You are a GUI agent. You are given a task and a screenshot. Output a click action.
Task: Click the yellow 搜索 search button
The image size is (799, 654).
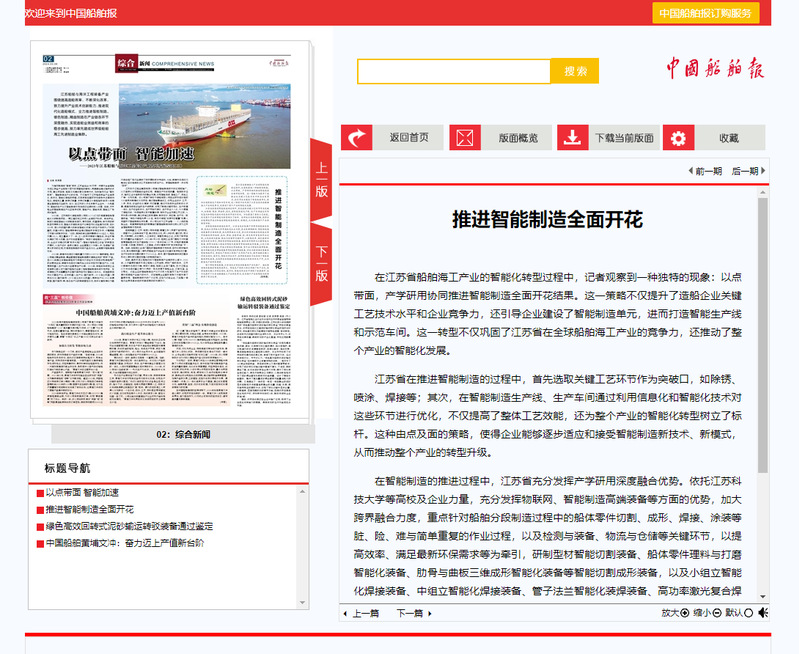pyautogui.click(x=575, y=71)
